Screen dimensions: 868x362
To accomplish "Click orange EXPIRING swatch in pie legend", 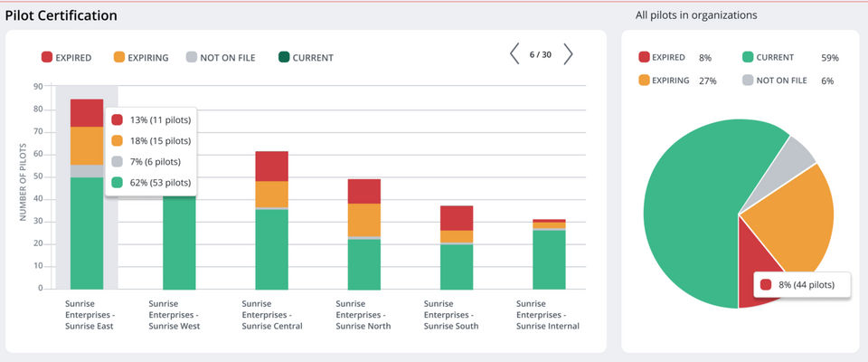I will [645, 81].
